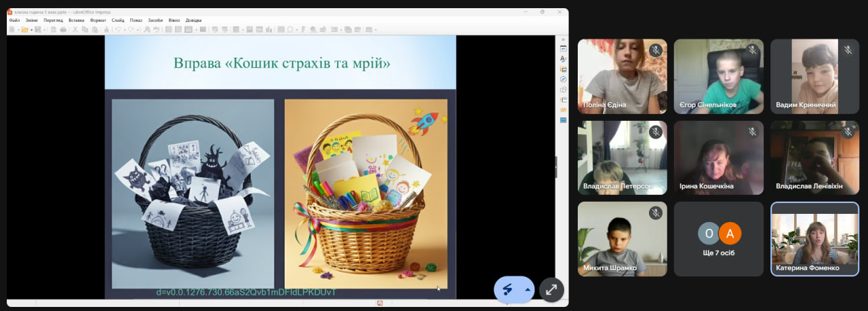868x311 pixels.
Task: Click the LibreOffice Impress title bar text
Action: click(x=62, y=12)
